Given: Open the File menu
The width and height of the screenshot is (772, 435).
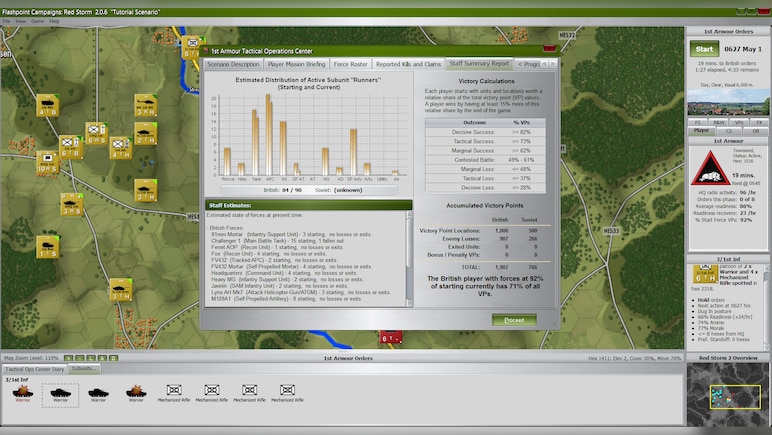Looking at the screenshot, I should (x=6, y=22).
